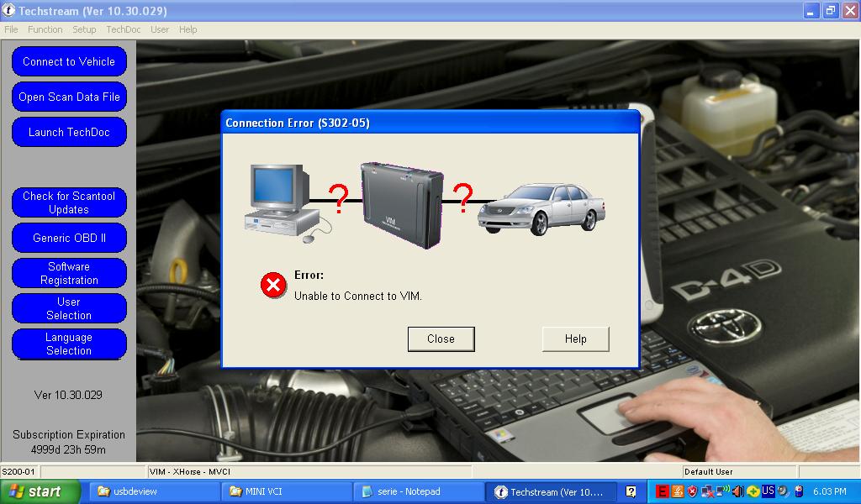
Task: Open the File menu
Action: click(11, 29)
